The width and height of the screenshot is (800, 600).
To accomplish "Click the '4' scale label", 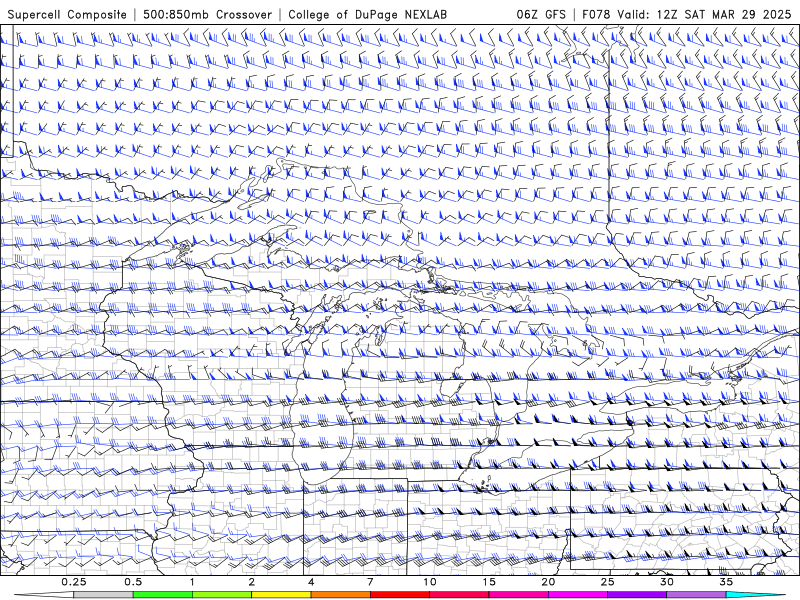I will coord(311,582).
